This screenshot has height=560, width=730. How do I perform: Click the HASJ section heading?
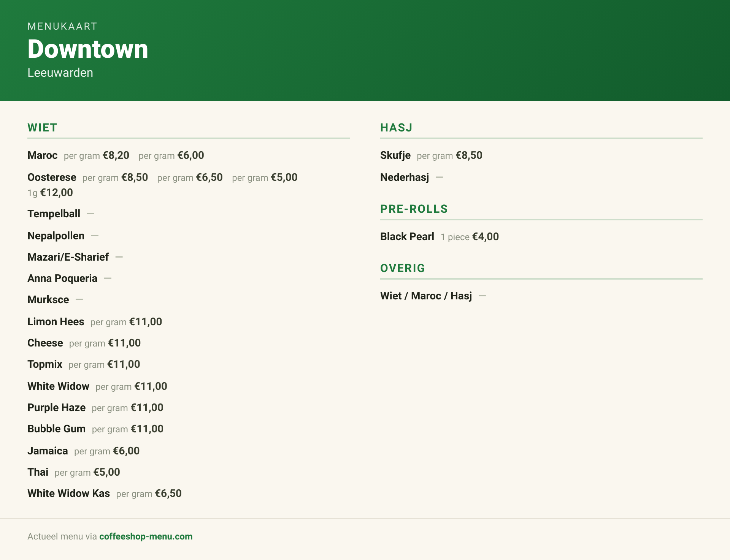pyautogui.click(x=396, y=128)
